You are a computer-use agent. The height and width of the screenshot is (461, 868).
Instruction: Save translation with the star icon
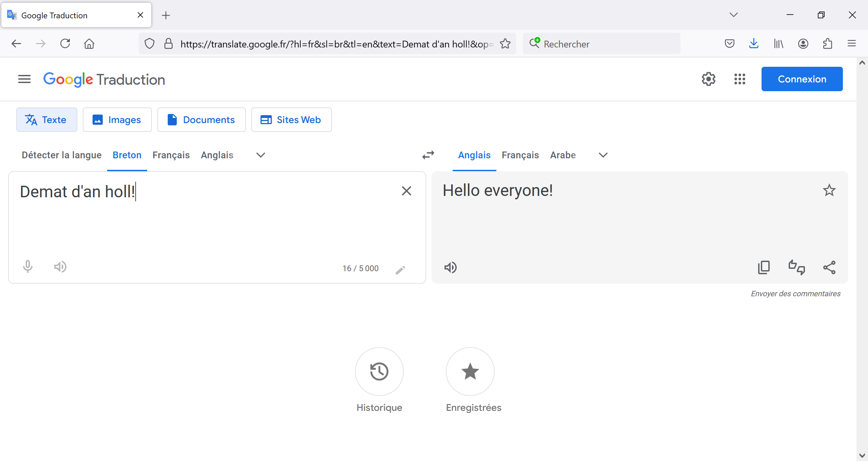829,191
